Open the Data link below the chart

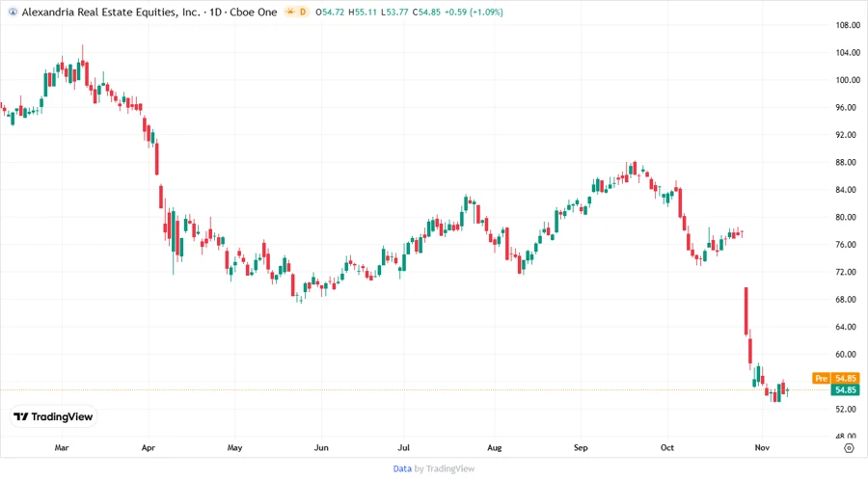click(402, 468)
